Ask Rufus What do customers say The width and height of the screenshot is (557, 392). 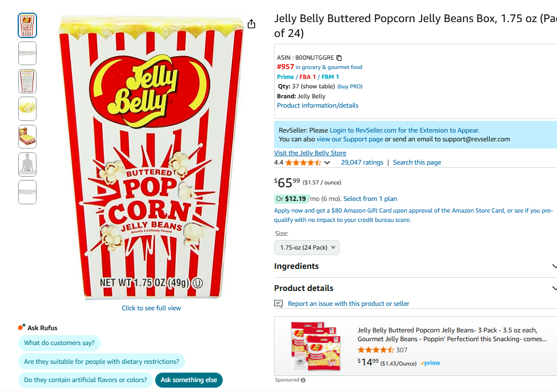(59, 343)
